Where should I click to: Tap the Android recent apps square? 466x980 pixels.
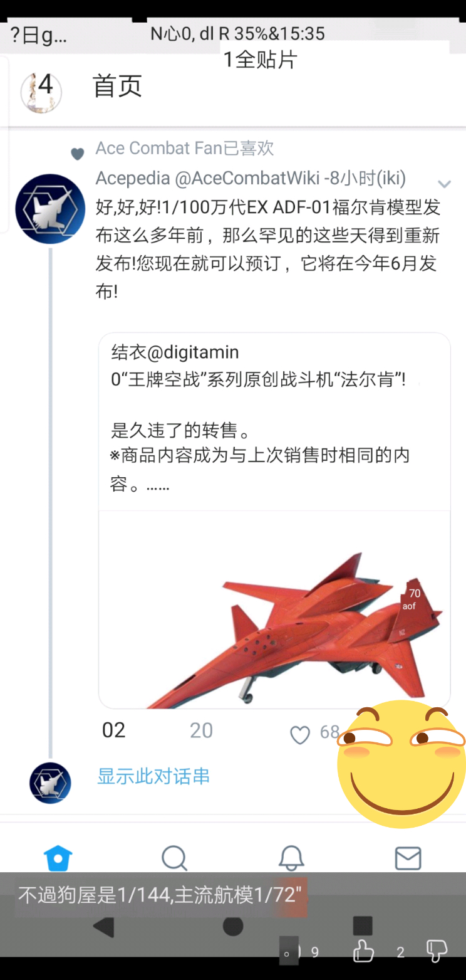[363, 925]
